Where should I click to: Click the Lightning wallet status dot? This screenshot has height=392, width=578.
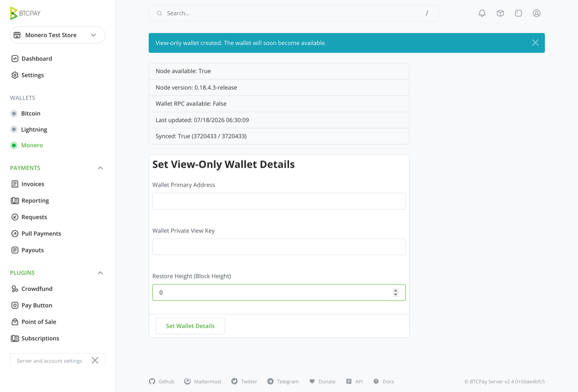(x=14, y=129)
